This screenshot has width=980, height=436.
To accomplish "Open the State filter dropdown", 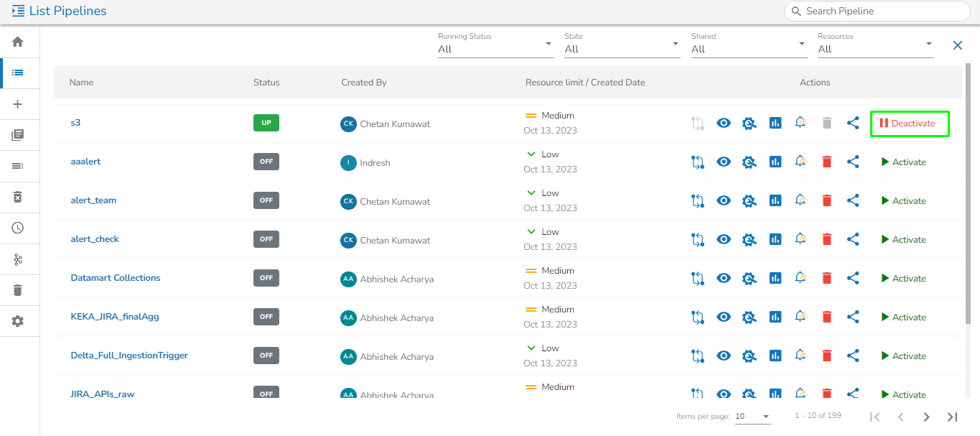I will (622, 49).
